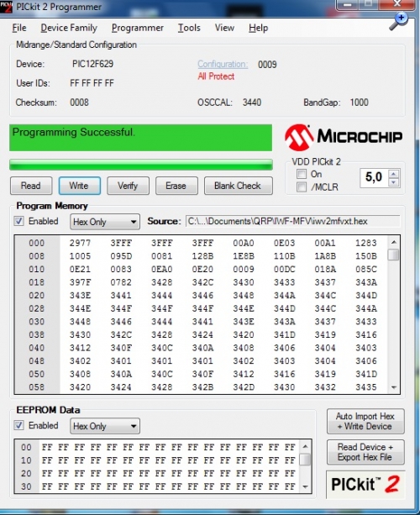Decrease VDD voltage with the down arrow

[x=394, y=182]
